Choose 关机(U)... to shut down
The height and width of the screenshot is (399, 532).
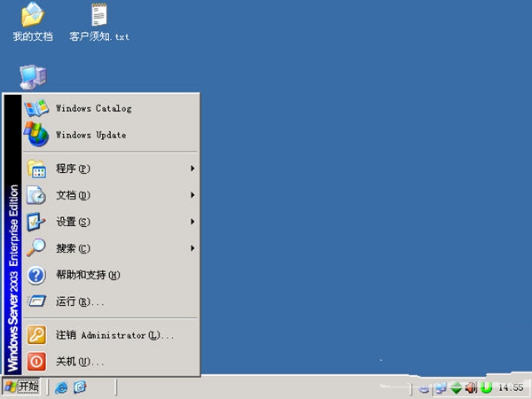point(111,362)
